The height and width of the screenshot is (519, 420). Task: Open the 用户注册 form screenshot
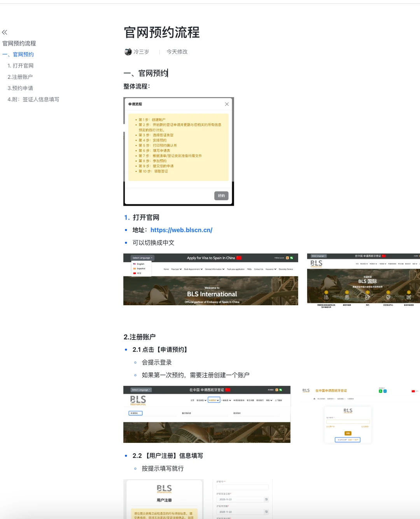coord(163,499)
